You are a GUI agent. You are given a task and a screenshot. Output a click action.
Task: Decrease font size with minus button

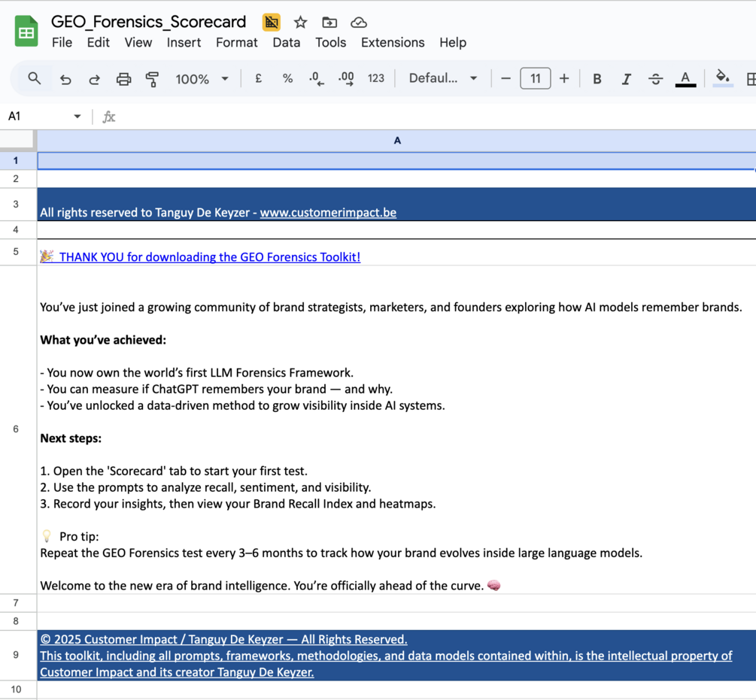point(506,78)
